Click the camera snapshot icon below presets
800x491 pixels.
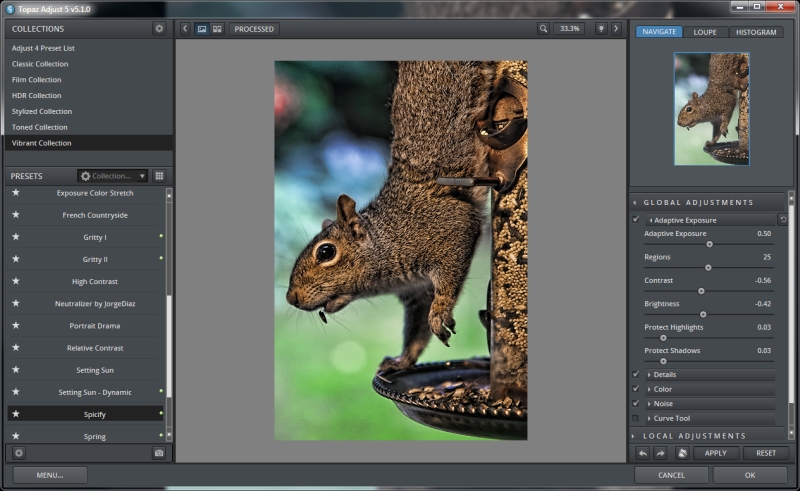click(x=159, y=453)
